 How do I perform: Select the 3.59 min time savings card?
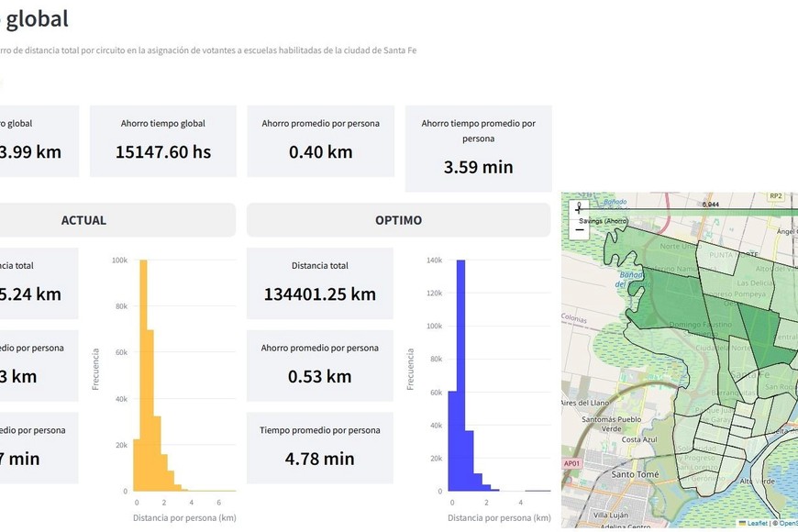point(478,149)
